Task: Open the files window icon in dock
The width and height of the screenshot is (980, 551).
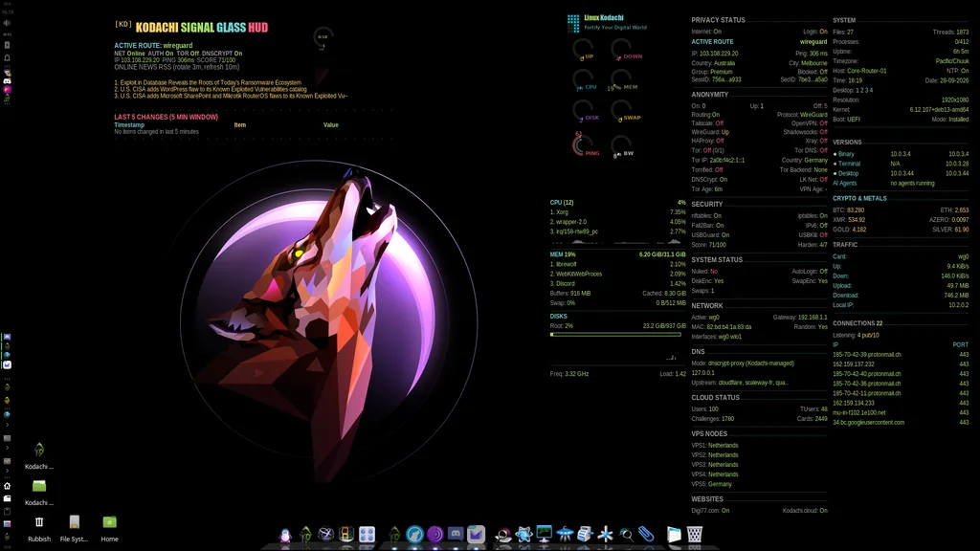Action: coord(674,534)
